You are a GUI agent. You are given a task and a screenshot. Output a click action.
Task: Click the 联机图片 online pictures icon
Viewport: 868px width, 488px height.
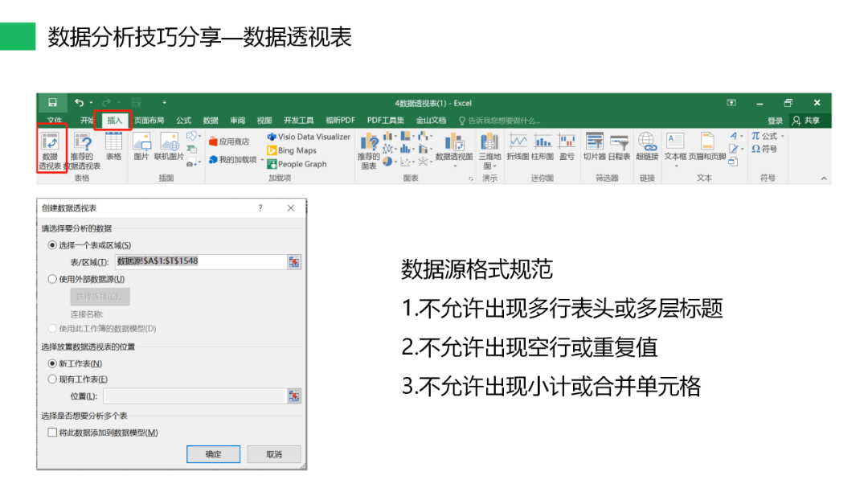169,146
